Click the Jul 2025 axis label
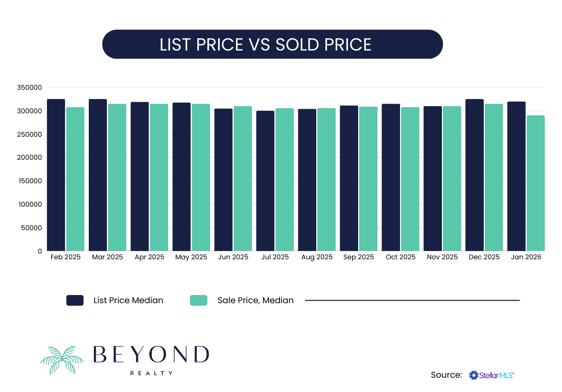562x392 pixels. 274,257
